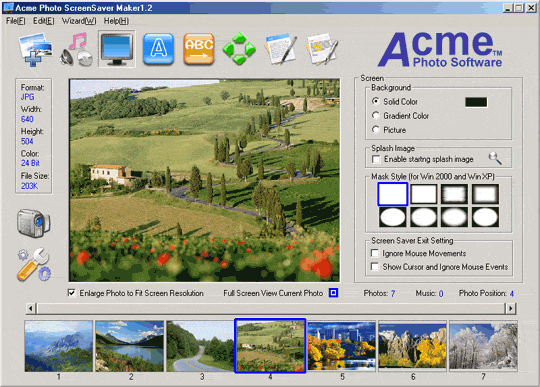Select the monitor screen settings icon
Image resolution: width=540 pixels, height=387 pixels.
coord(117,49)
